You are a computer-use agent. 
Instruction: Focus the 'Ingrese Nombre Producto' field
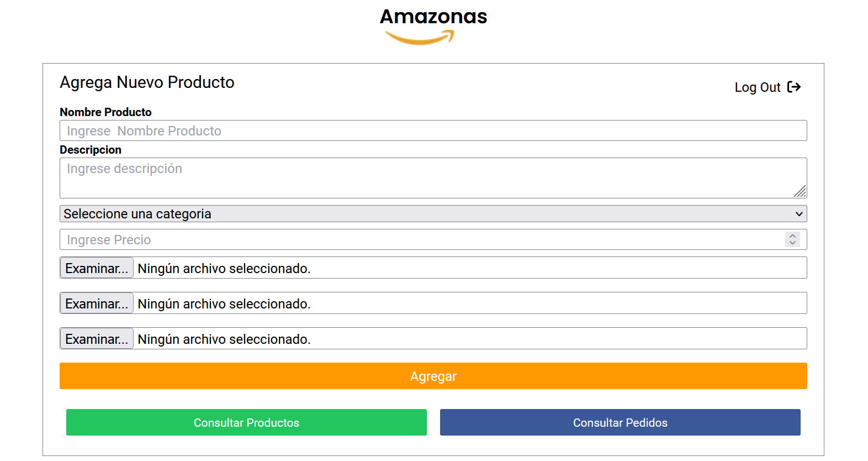coord(433,130)
